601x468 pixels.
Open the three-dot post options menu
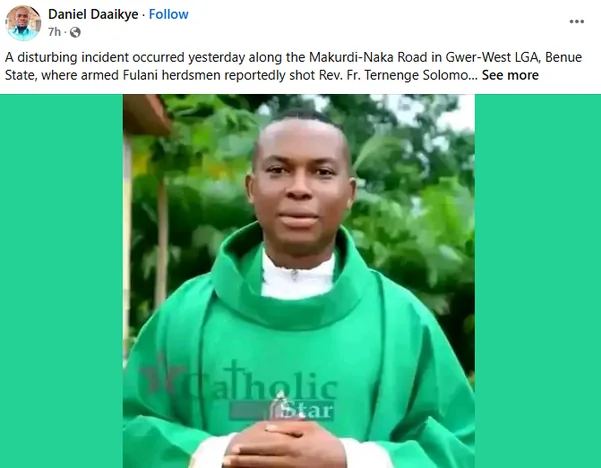pyautogui.click(x=576, y=21)
